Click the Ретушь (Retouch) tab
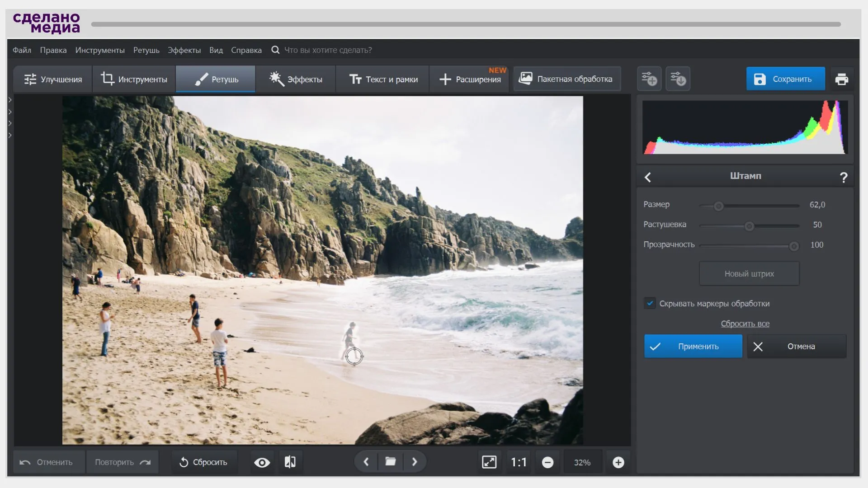The height and width of the screenshot is (488, 868). click(215, 79)
